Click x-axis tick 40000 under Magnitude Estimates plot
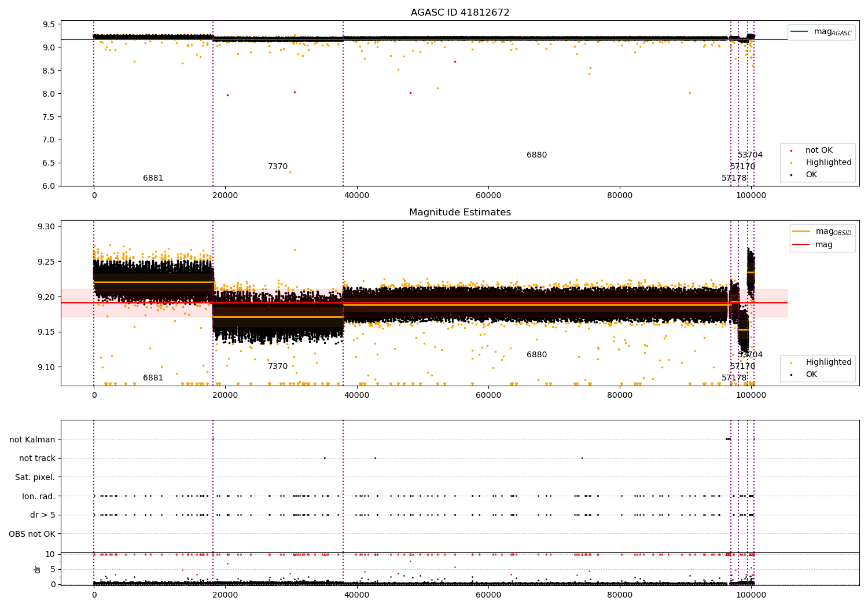The width and height of the screenshot is (868, 608). click(357, 395)
